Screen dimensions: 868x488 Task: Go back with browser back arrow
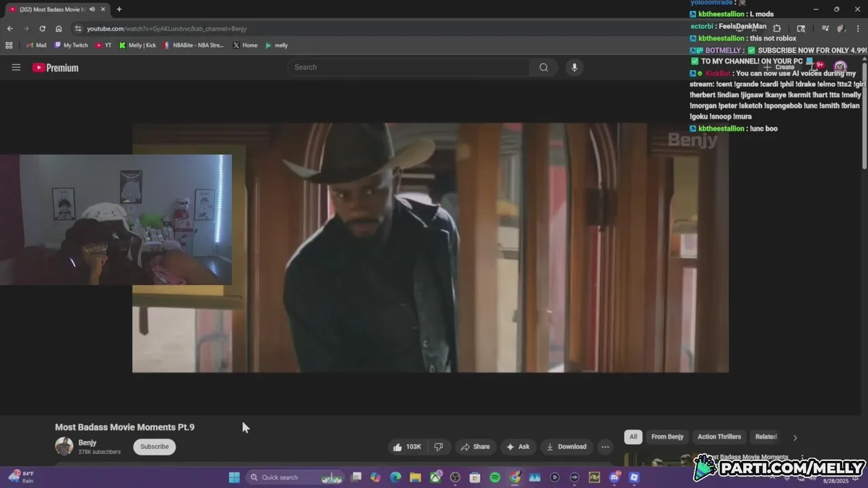tap(9, 28)
